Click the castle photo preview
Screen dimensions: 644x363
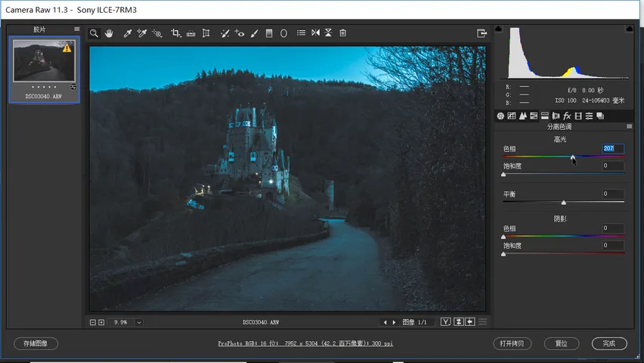click(287, 178)
